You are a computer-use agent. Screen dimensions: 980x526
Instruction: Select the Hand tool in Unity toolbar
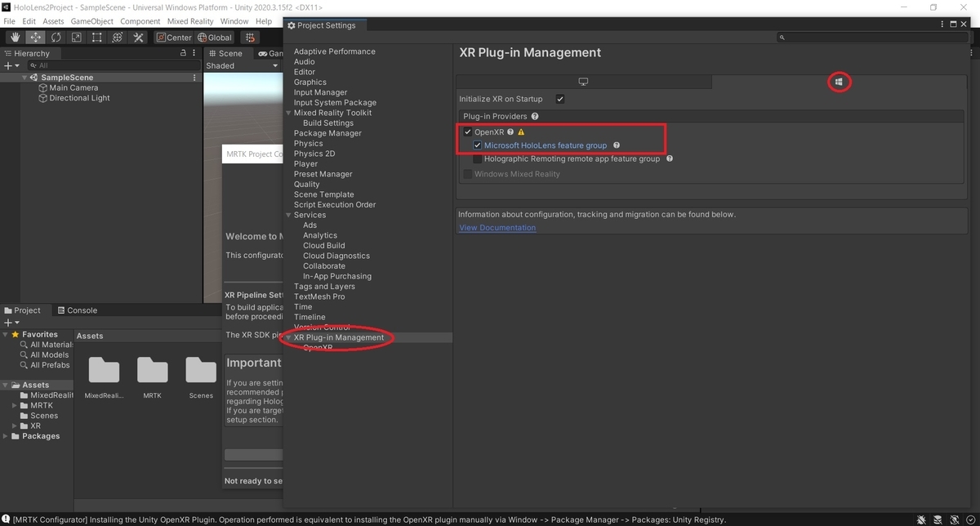pos(15,37)
